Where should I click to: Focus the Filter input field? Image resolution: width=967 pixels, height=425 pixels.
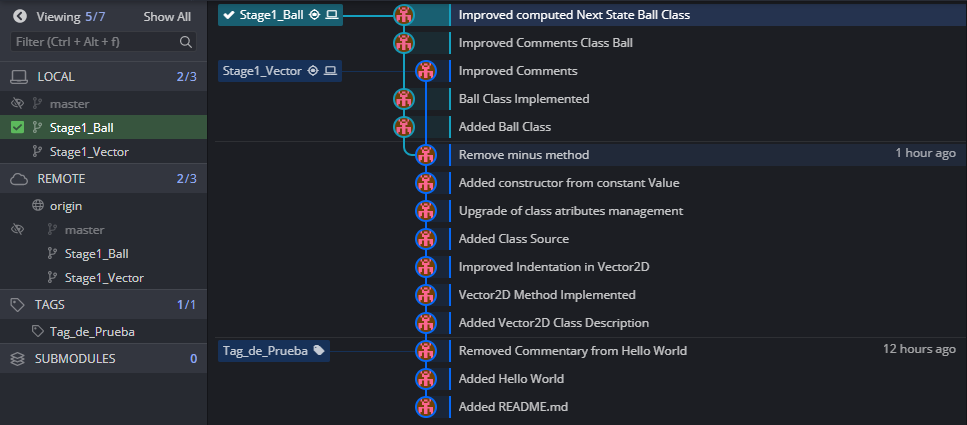(x=95, y=42)
